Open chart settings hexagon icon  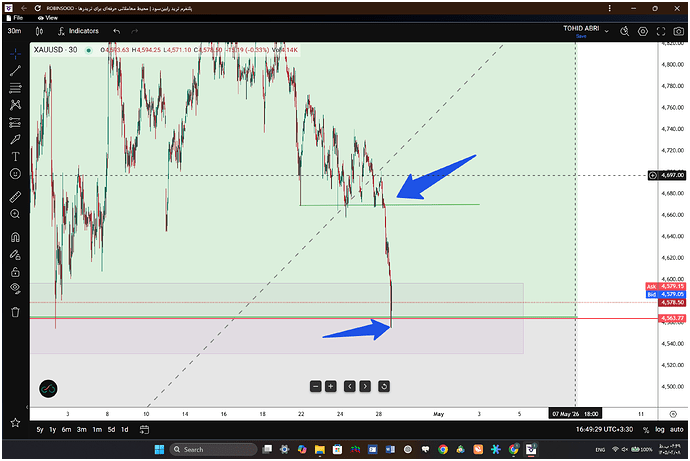643,31
